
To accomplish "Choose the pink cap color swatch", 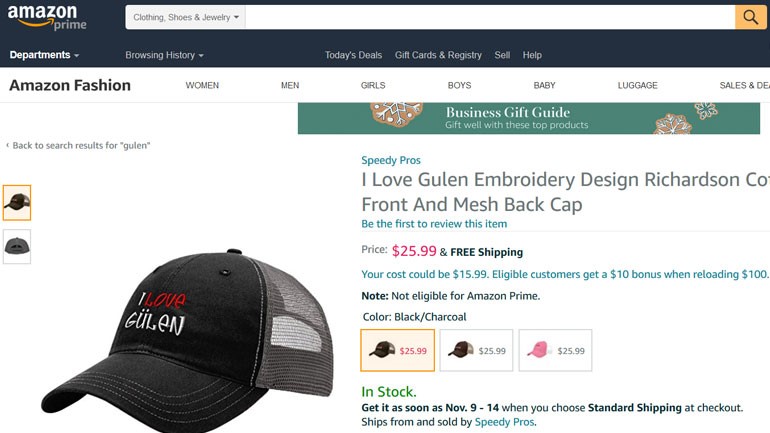I will tap(555, 350).
